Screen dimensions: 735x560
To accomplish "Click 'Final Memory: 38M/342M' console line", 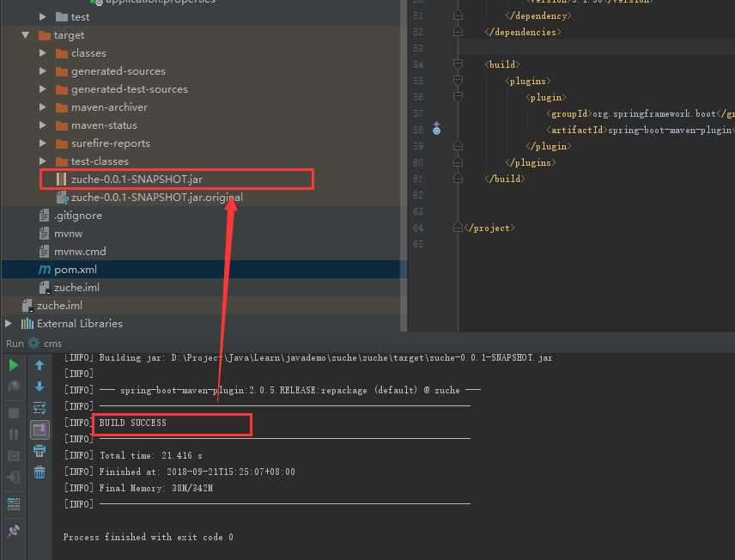I will click(156, 488).
